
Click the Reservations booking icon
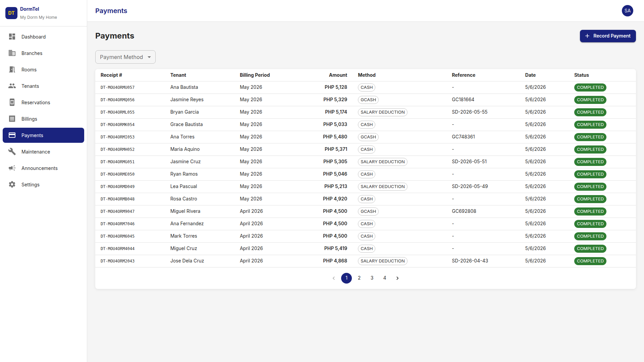point(12,102)
